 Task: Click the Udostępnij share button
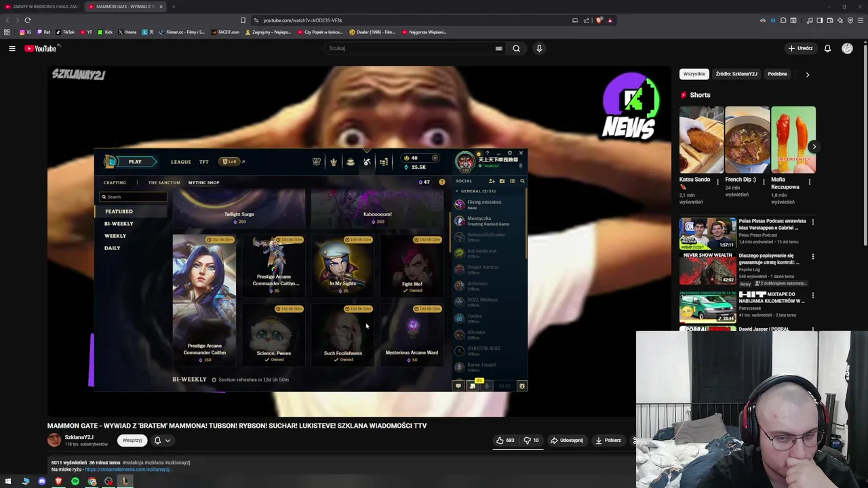point(567,441)
